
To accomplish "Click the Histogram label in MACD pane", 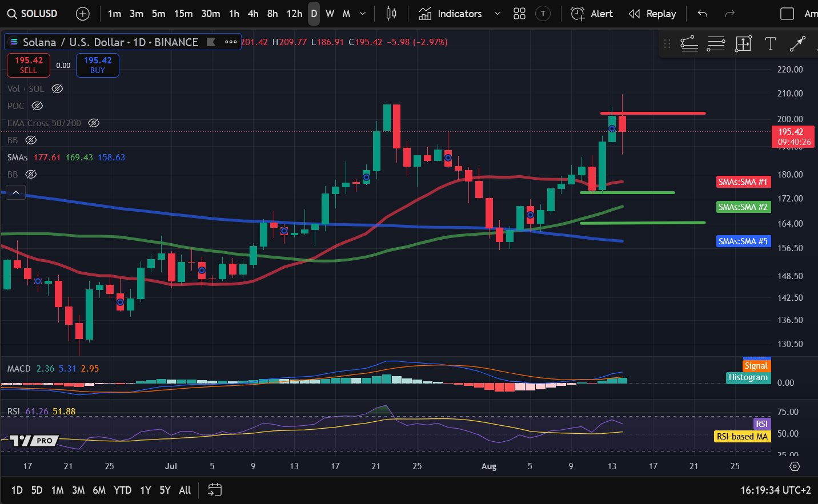I will [748, 377].
